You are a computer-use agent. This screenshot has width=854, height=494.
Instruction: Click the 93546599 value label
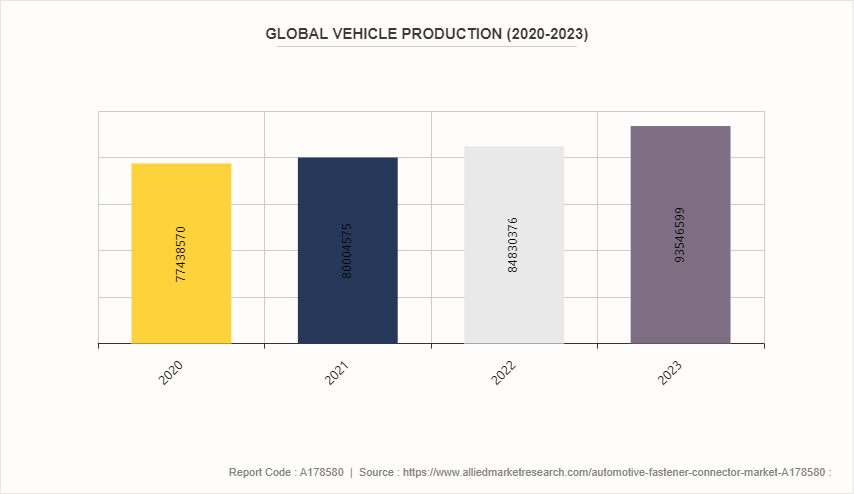pyautogui.click(x=680, y=235)
